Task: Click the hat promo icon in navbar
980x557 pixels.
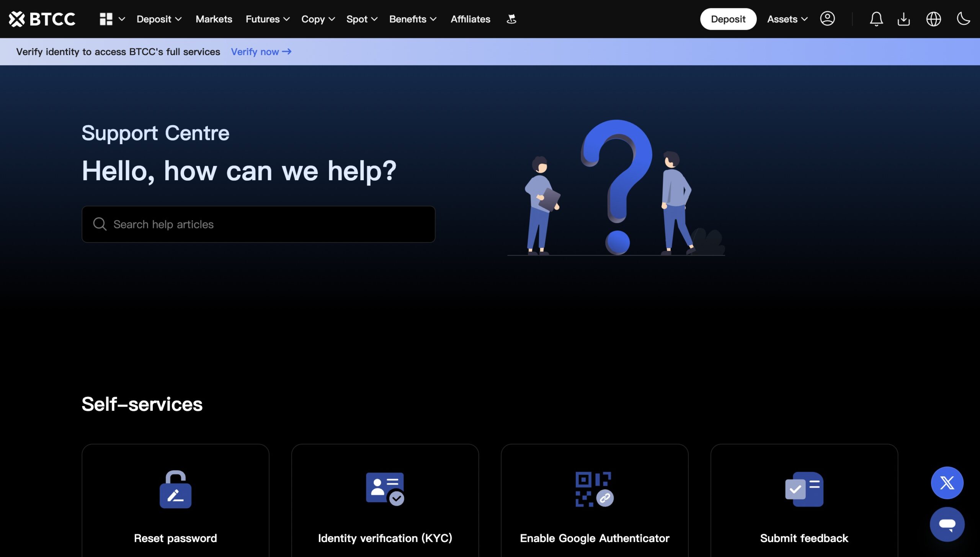Action: click(x=511, y=19)
